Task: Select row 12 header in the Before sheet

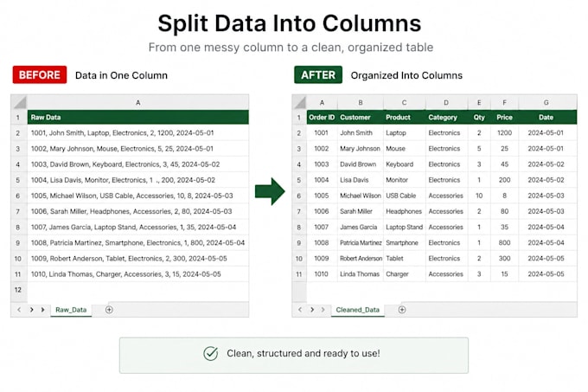Action: click(x=18, y=290)
